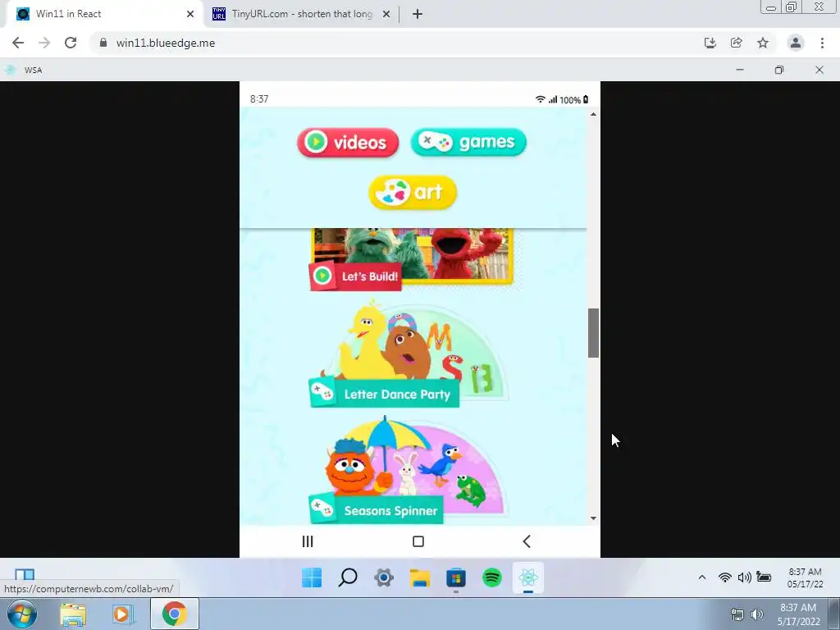Open Chrome three-dot menu
The width and height of the screenshot is (840, 630).
[x=822, y=43]
